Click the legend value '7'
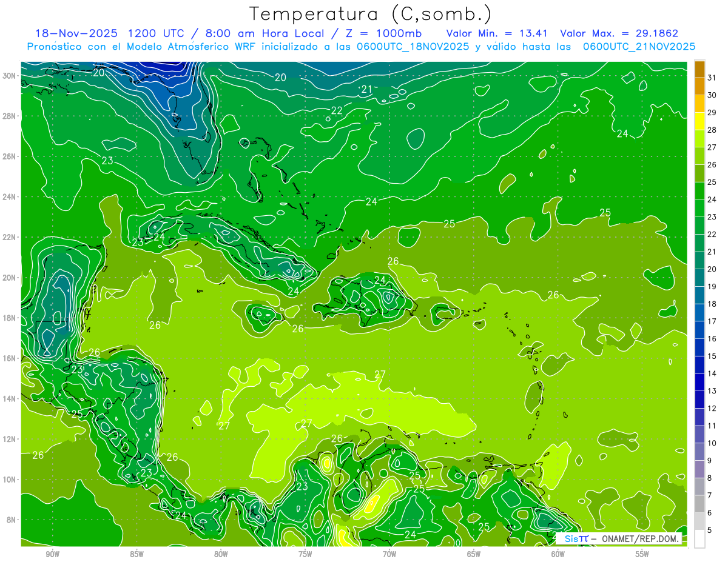The height and width of the screenshot is (562, 728). point(710,495)
